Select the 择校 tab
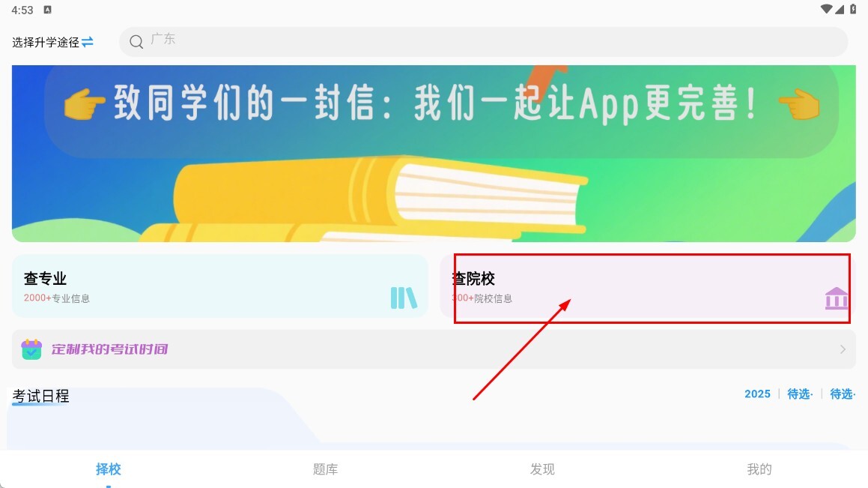 tap(109, 469)
